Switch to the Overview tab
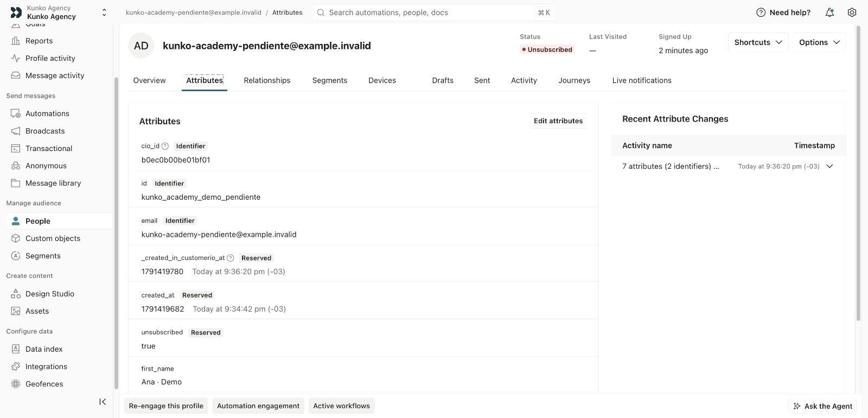The width and height of the screenshot is (868, 418). pos(149,80)
